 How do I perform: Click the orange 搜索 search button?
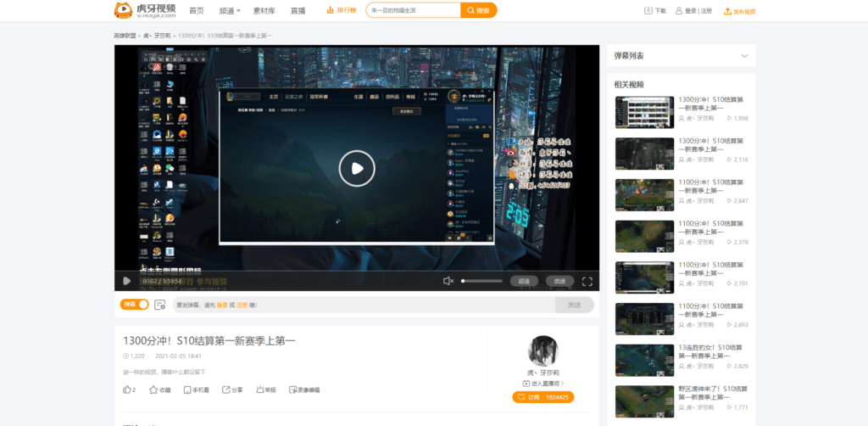click(x=478, y=10)
